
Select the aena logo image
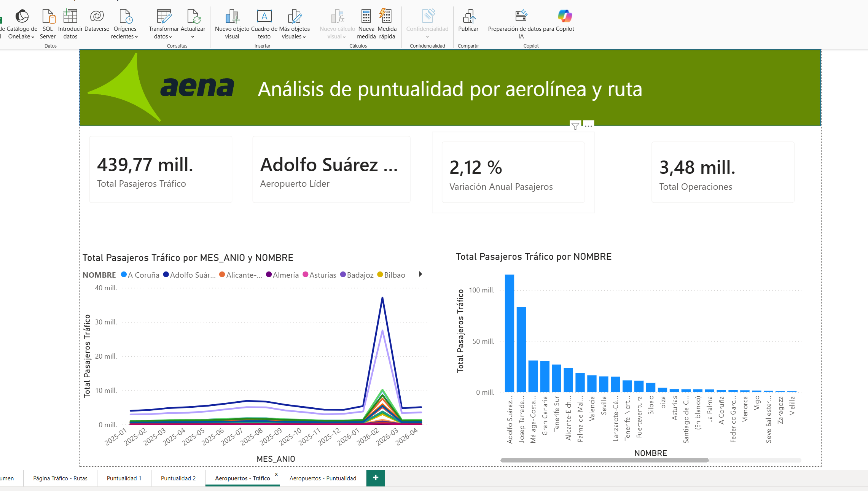tap(161, 87)
